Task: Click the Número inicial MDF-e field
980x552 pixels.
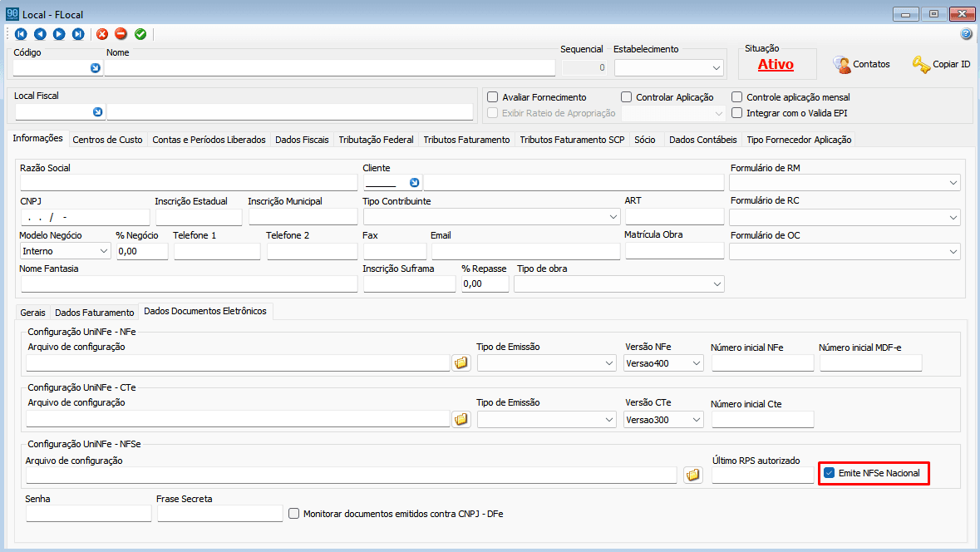Action: pos(870,362)
